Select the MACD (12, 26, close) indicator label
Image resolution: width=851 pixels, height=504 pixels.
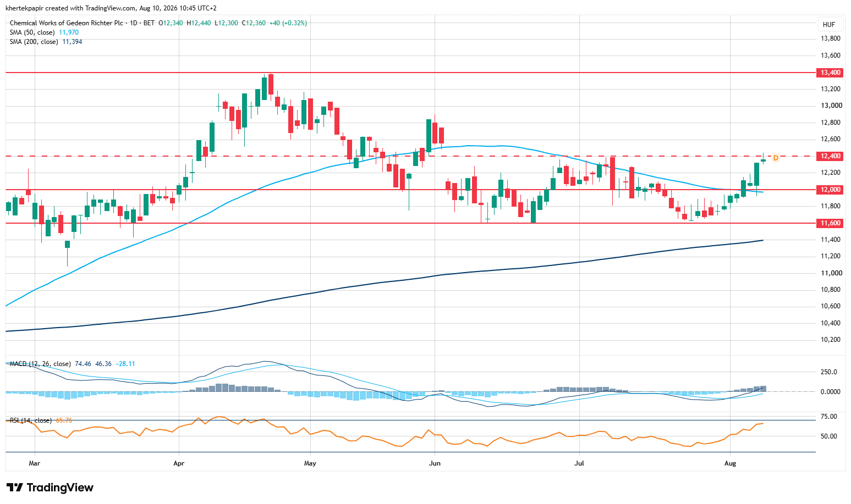pos(40,364)
